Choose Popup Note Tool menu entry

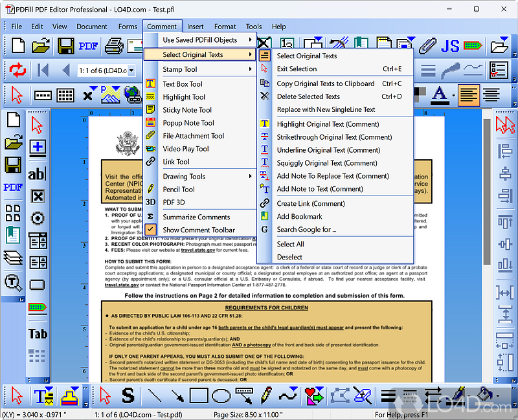tap(199, 123)
